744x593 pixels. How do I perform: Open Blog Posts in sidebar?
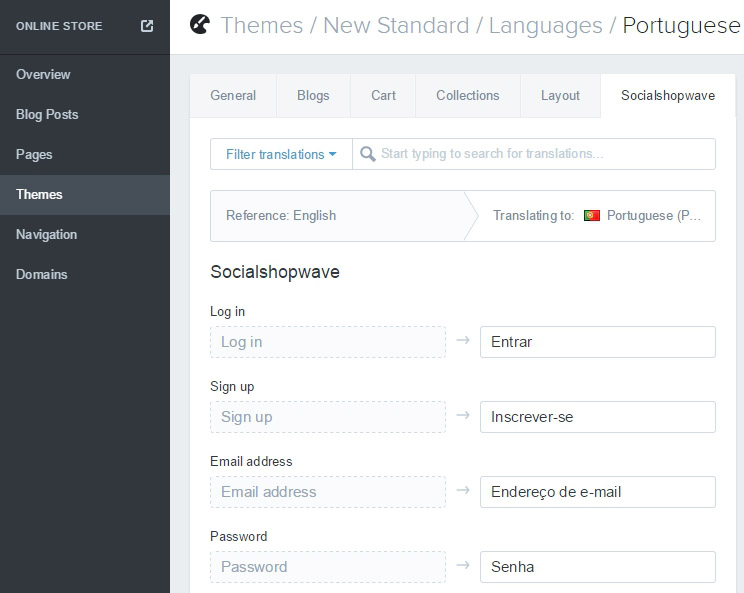coord(85,114)
